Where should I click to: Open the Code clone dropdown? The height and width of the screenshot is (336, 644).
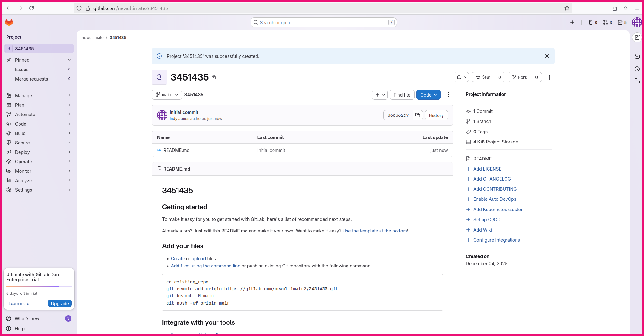click(428, 95)
